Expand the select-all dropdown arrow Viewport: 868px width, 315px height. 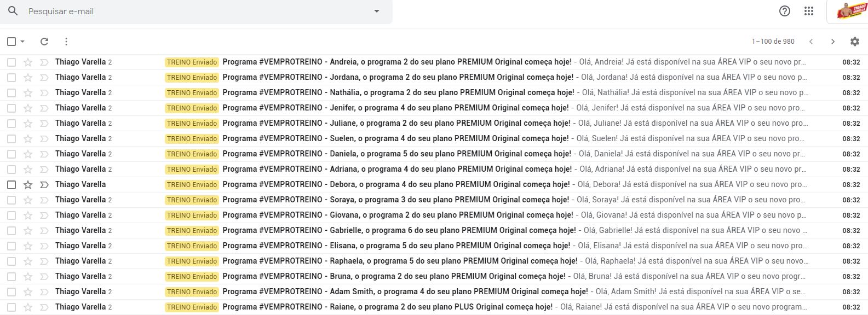(22, 42)
